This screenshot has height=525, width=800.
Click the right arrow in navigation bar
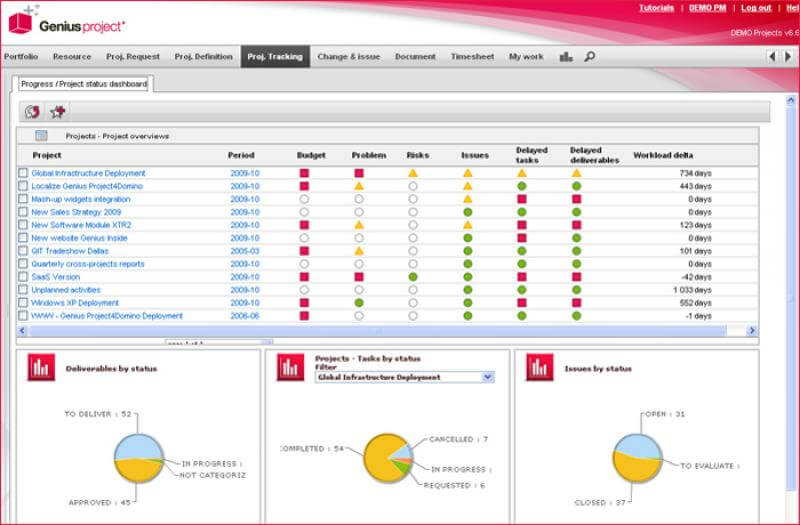click(x=788, y=57)
